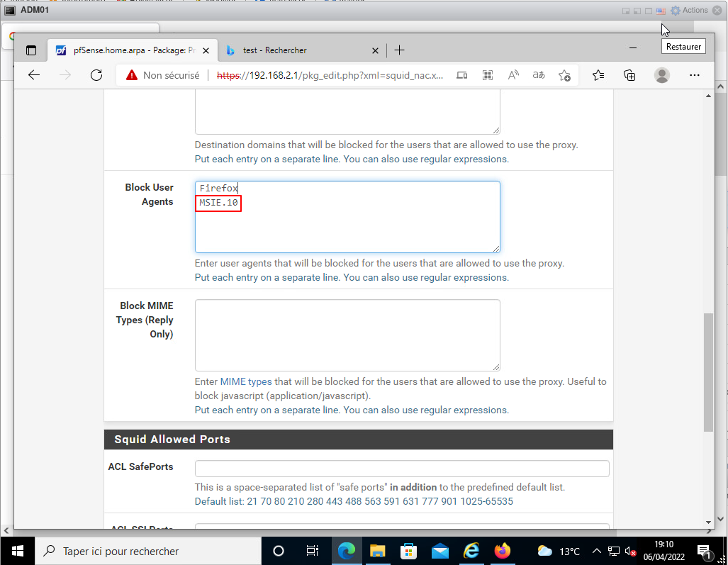Open the Read aloud icon
728x565 pixels.
[514, 75]
